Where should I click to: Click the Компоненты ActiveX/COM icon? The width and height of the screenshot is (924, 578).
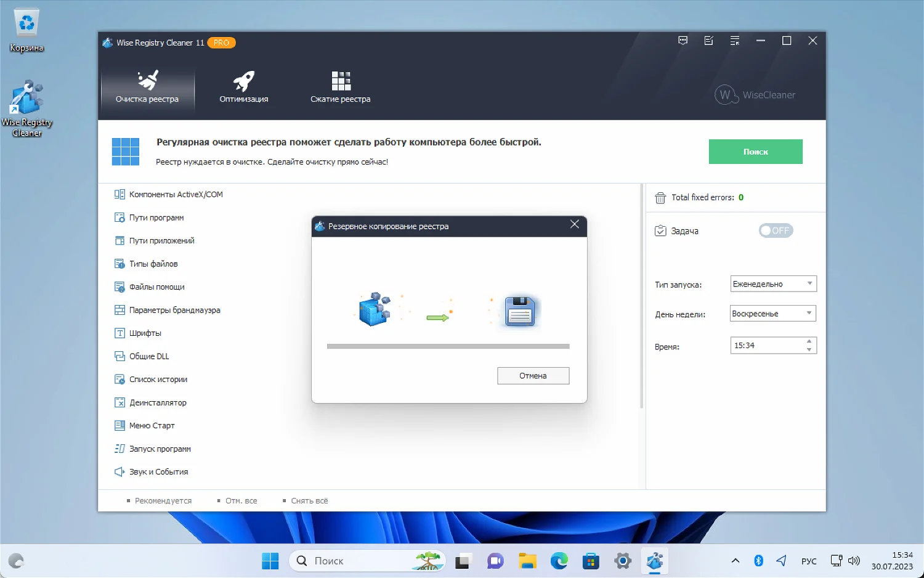pos(120,194)
